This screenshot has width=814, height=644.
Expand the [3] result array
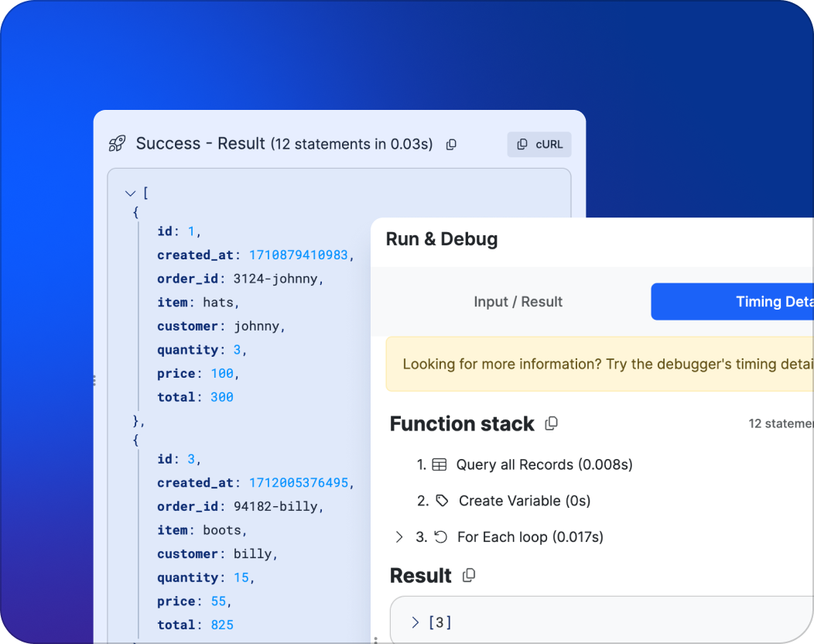[x=416, y=622]
